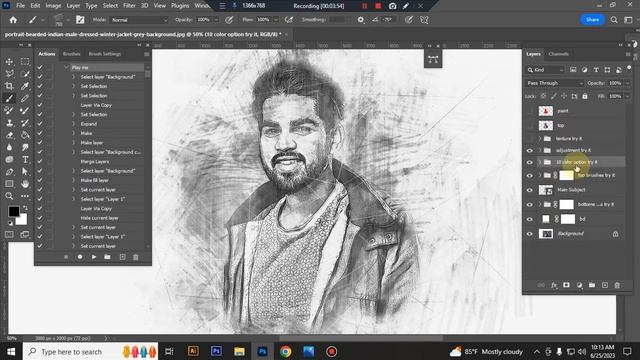The height and width of the screenshot is (360, 640).
Task: Open the brush Mode Normal dropdown
Action: tap(139, 20)
